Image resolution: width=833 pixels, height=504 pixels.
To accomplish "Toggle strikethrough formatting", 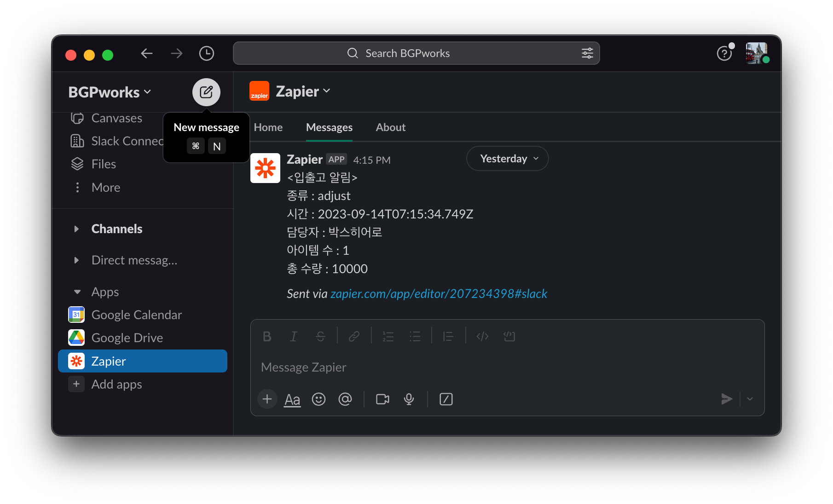I will click(x=321, y=337).
